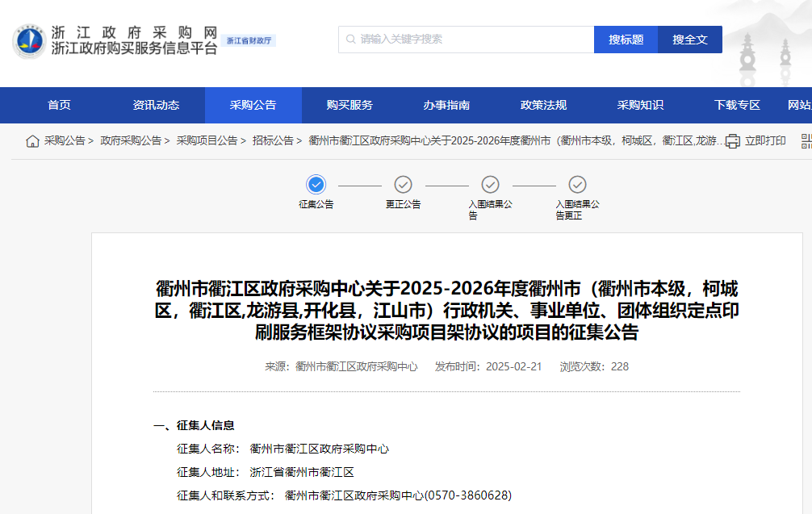This screenshot has width=812, height=514.
Task: Click the circular ship logo emblem
Action: click(29, 38)
